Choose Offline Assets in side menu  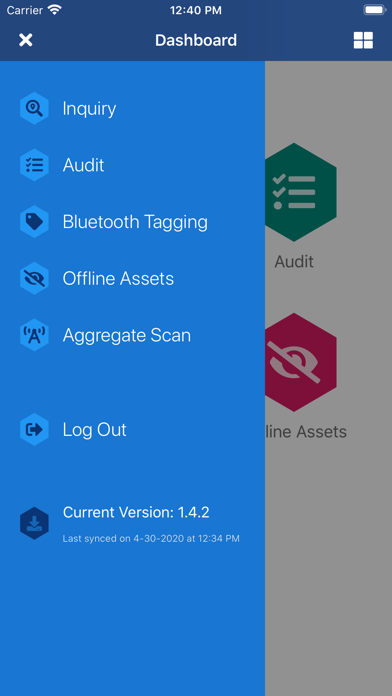coord(118,279)
